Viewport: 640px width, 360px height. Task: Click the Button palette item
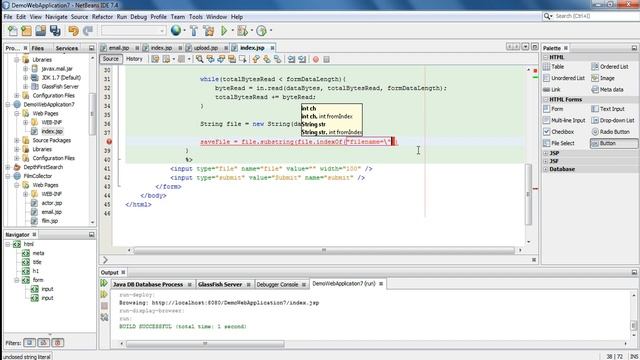coord(614,143)
